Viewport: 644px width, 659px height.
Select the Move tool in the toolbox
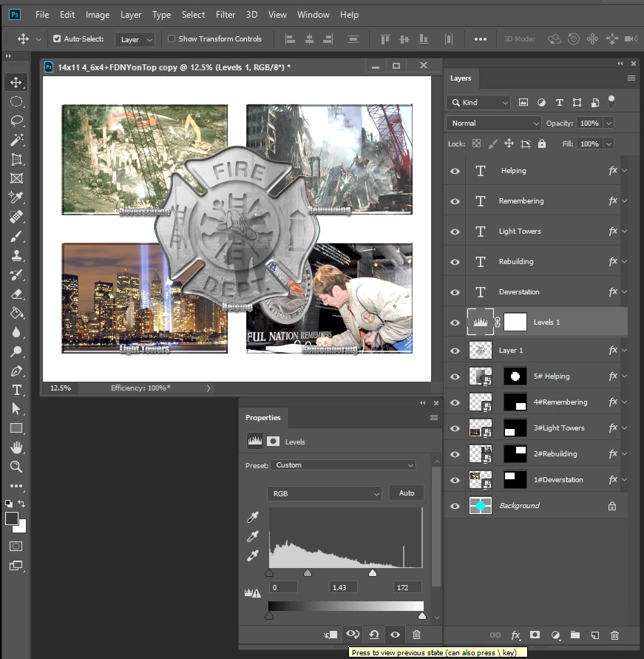(x=16, y=82)
